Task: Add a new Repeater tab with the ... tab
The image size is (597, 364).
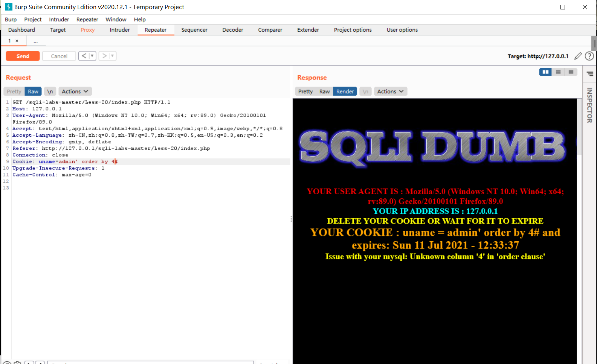Action: pos(36,41)
